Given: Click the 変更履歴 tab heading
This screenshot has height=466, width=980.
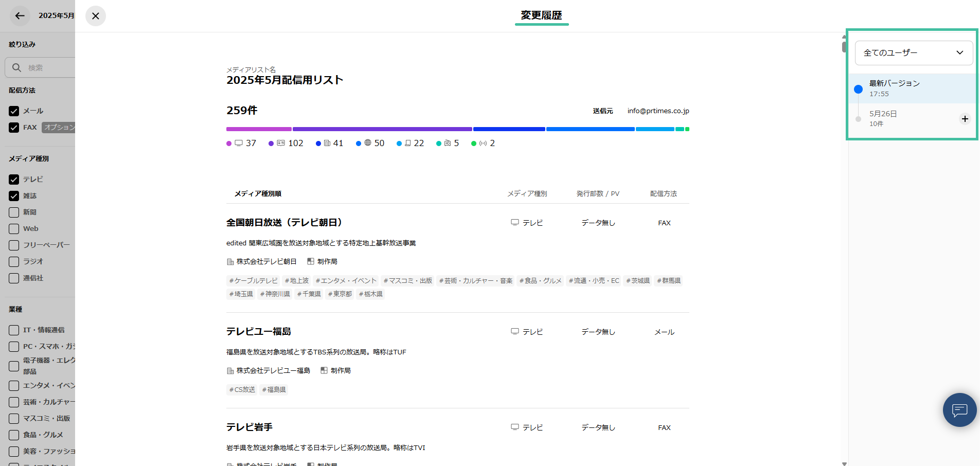Looking at the screenshot, I should point(541,15).
